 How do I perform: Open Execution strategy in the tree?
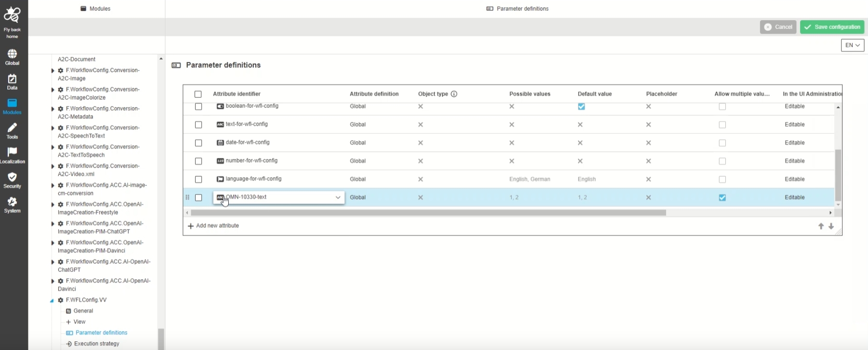click(x=96, y=344)
